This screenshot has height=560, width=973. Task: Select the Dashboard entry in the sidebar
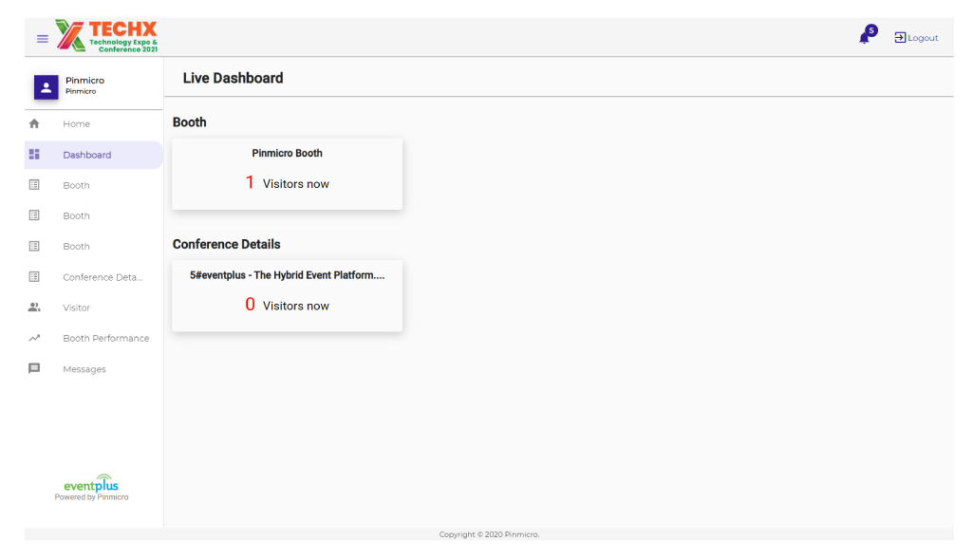tap(87, 154)
